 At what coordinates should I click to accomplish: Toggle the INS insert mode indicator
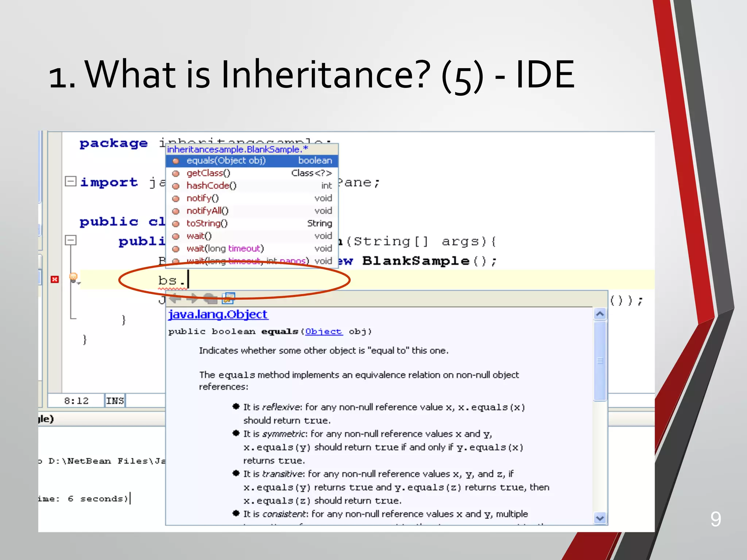coord(115,401)
